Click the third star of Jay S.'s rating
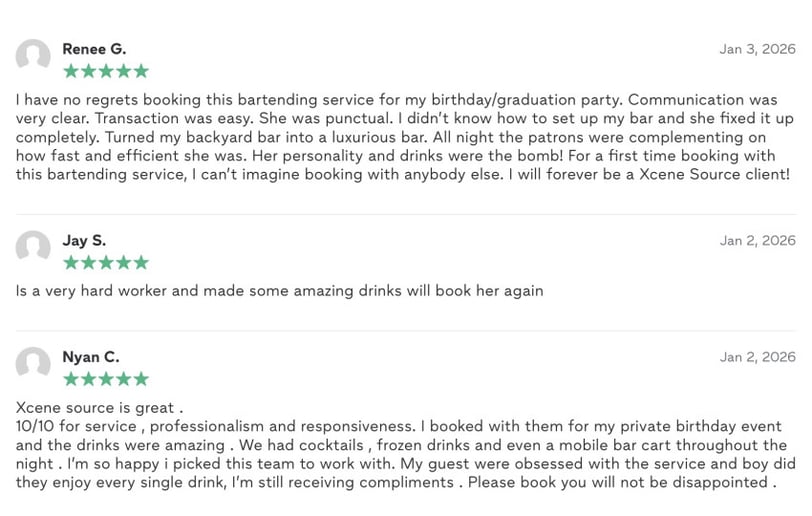 pos(106,263)
